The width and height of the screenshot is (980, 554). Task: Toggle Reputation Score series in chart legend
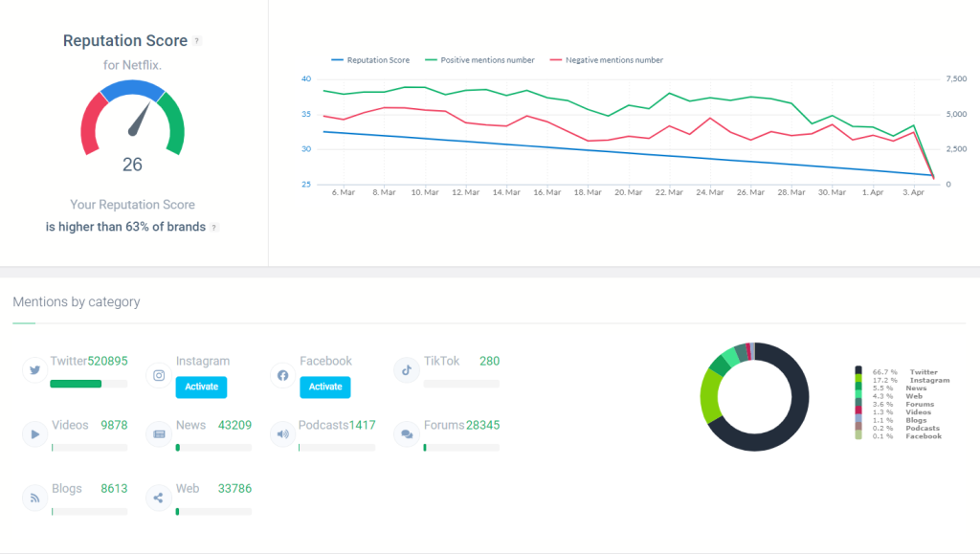(x=370, y=60)
